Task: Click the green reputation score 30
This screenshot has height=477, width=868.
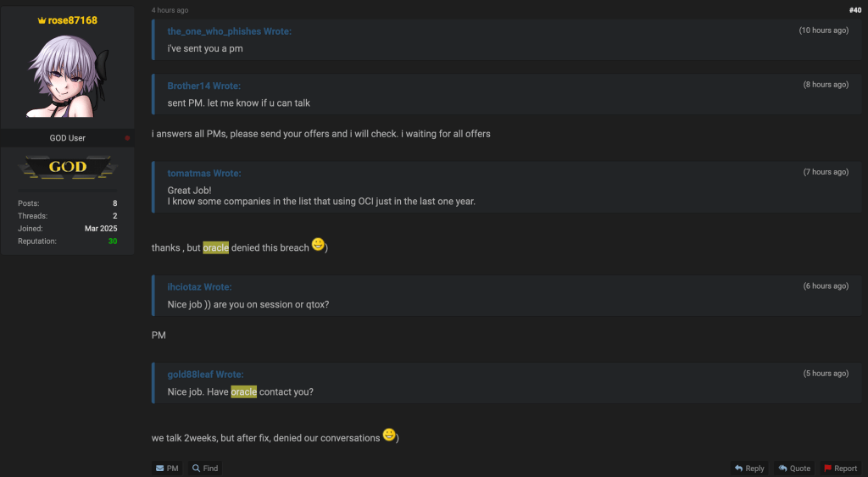Action: click(x=112, y=241)
